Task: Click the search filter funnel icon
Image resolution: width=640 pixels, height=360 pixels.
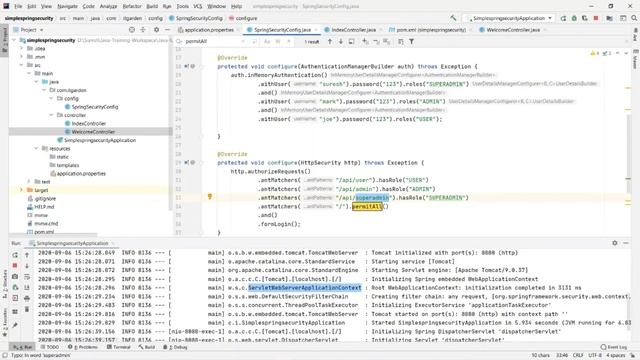Action: point(411,41)
